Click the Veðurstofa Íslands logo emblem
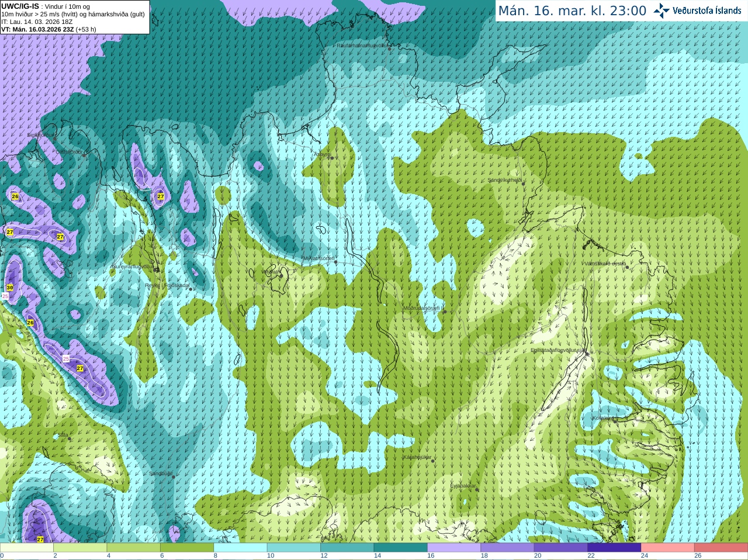748x560 pixels. pyautogui.click(x=662, y=11)
